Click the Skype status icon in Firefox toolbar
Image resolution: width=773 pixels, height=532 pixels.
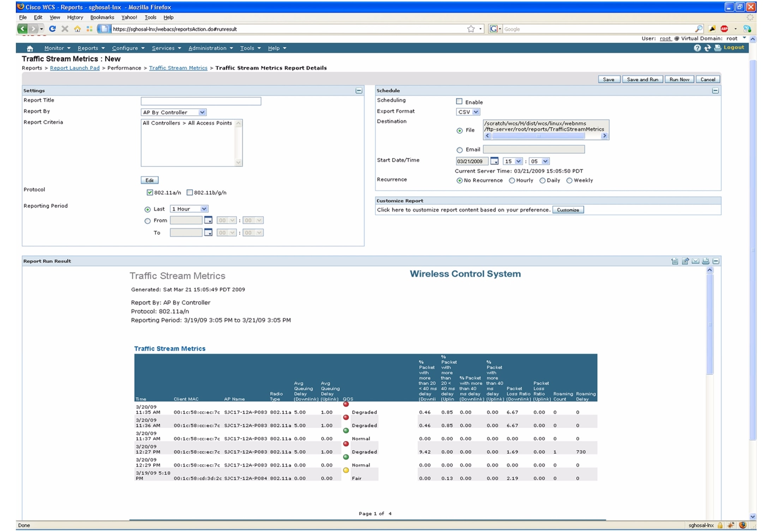click(x=747, y=29)
